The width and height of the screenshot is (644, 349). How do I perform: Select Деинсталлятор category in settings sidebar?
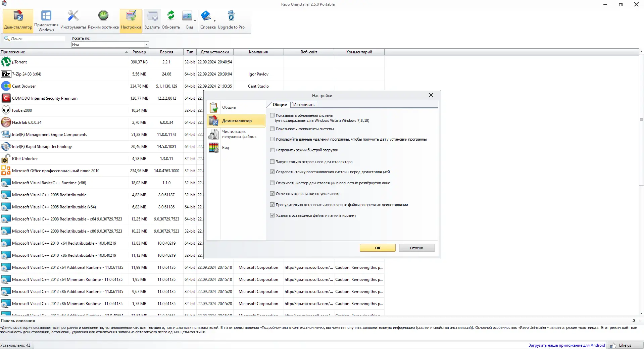pyautogui.click(x=236, y=121)
